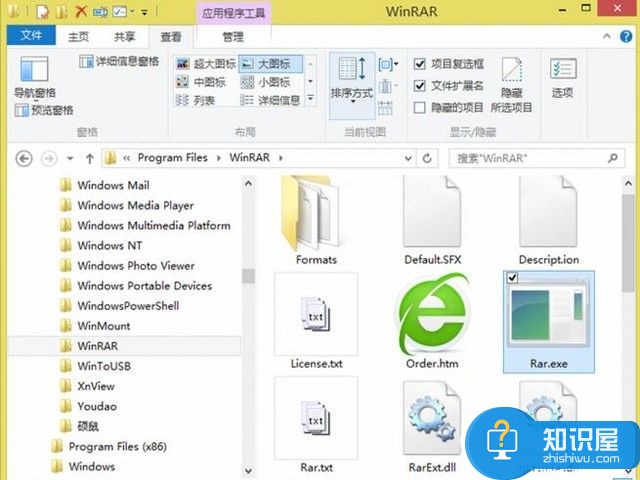
Task: Click the navigation tree scrollbar thumb
Action: 248,276
